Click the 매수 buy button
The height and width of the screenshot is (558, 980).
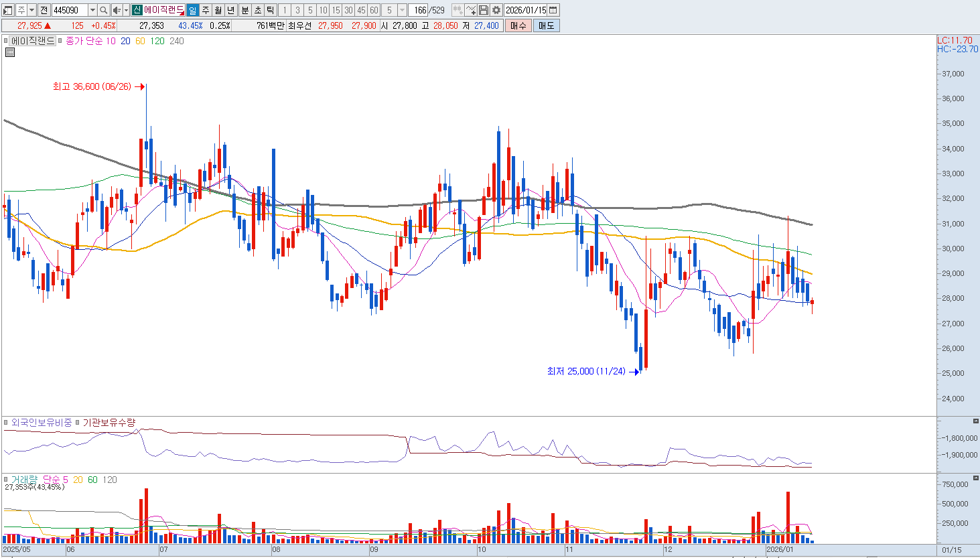(518, 25)
